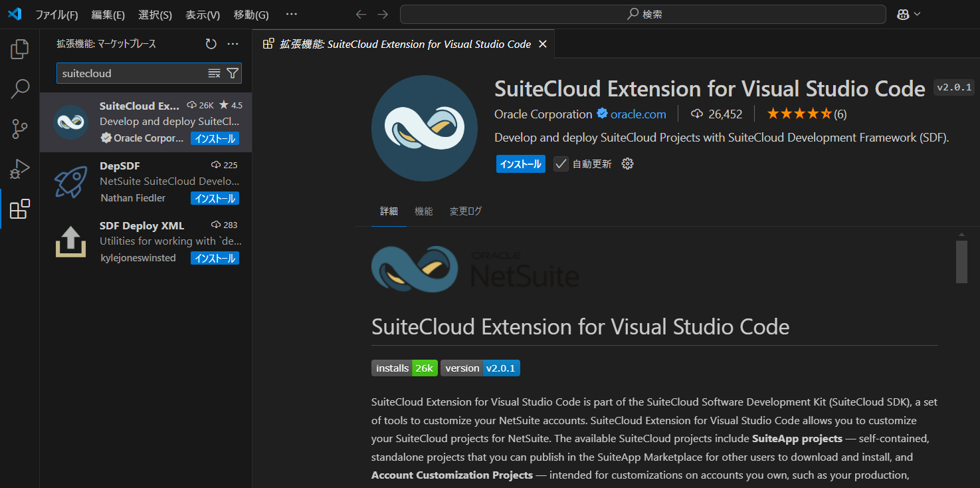Viewport: 980px width, 488px height.
Task: Open the extension filter options
Action: pos(233,73)
